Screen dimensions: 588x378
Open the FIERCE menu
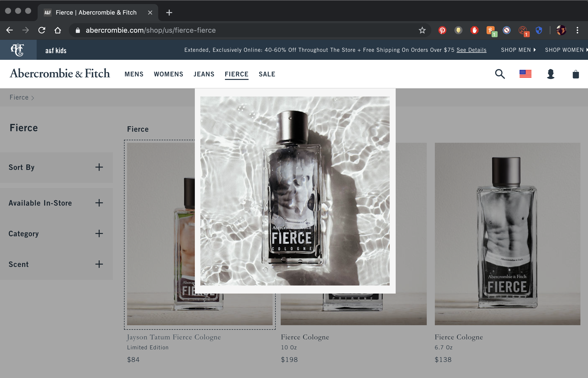(x=237, y=74)
